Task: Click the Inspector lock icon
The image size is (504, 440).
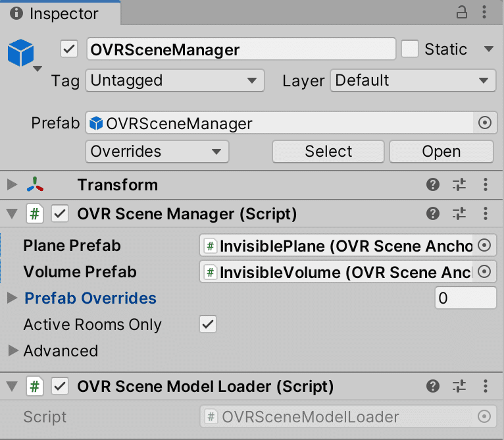Action: click(x=462, y=13)
